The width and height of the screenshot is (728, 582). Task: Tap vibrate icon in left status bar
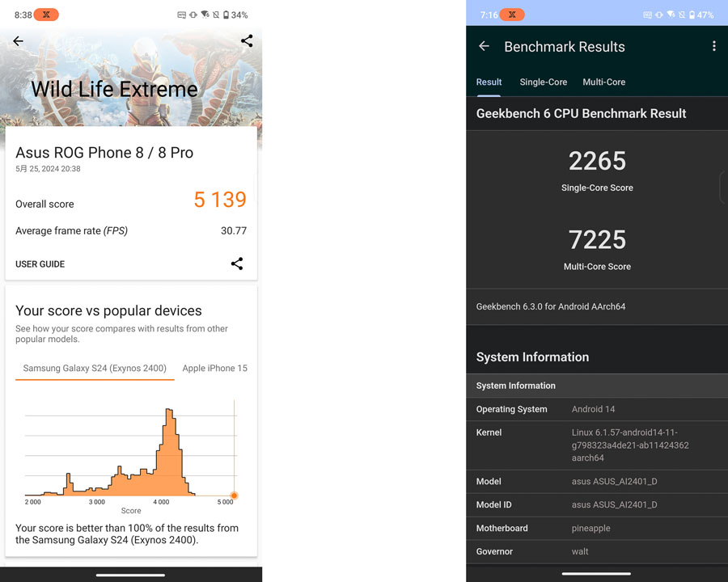click(193, 15)
